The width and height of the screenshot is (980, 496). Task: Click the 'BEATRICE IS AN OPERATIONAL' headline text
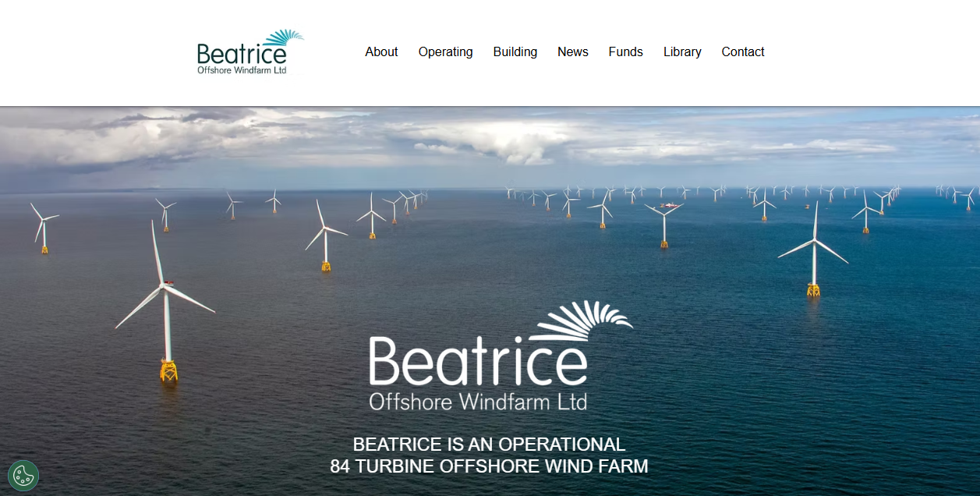pyautogui.click(x=490, y=445)
